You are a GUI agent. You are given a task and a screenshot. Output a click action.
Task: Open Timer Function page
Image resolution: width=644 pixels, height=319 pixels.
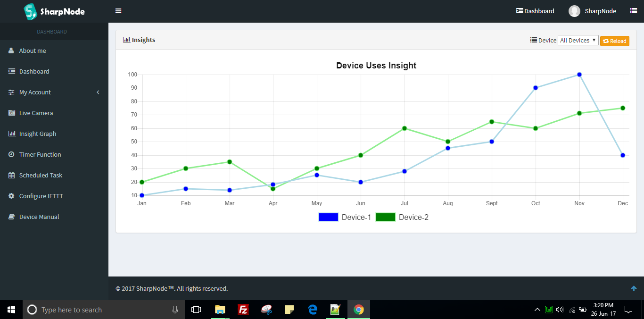[x=40, y=154]
